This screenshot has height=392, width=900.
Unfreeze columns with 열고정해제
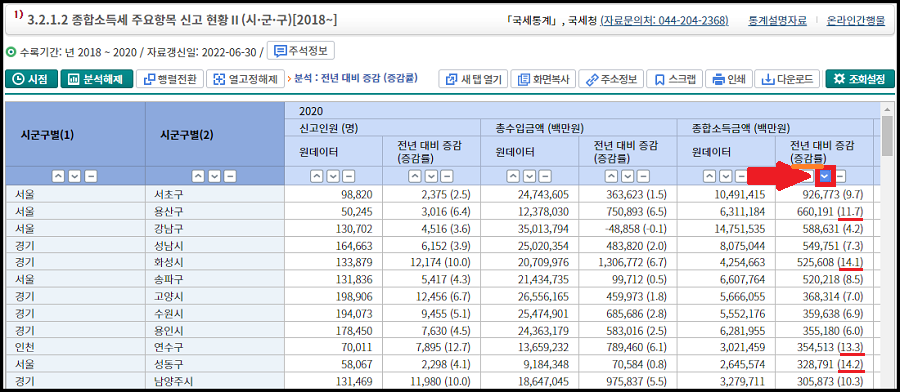pos(245,79)
